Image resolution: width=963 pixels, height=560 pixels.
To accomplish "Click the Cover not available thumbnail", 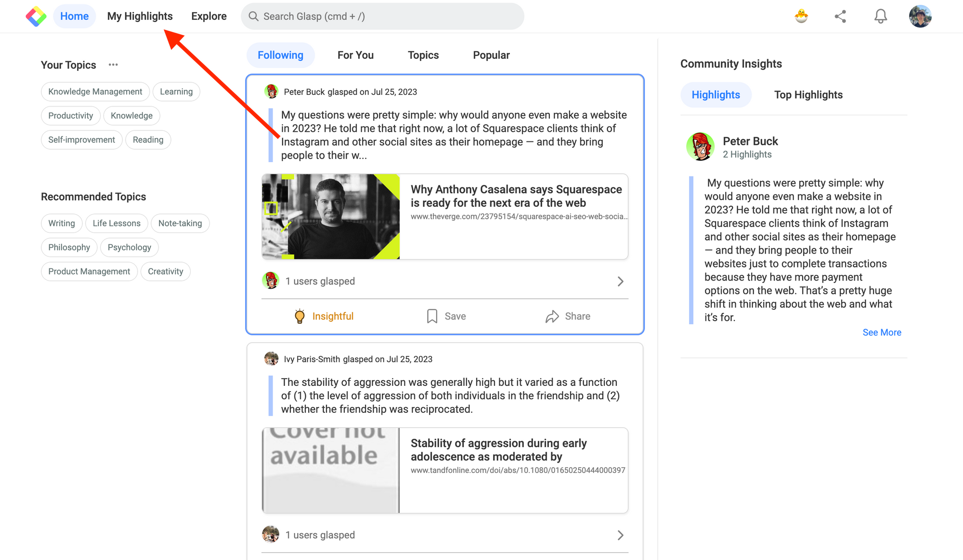I will 331,470.
